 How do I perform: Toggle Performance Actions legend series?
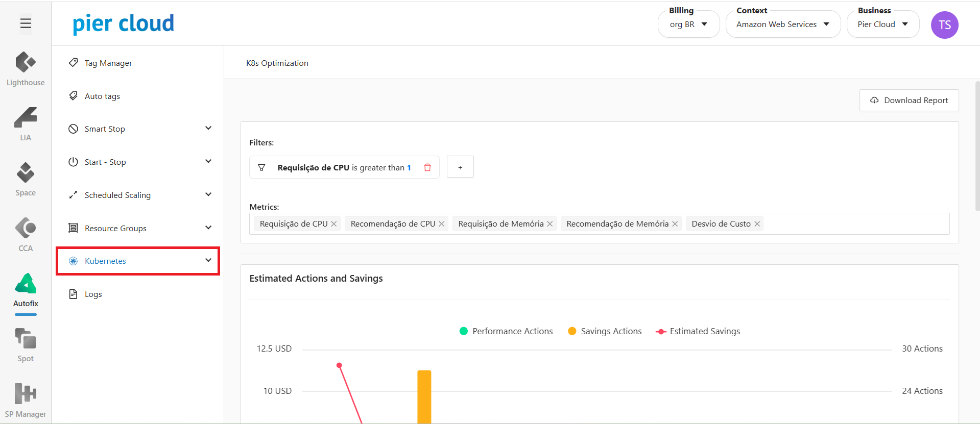(506, 331)
